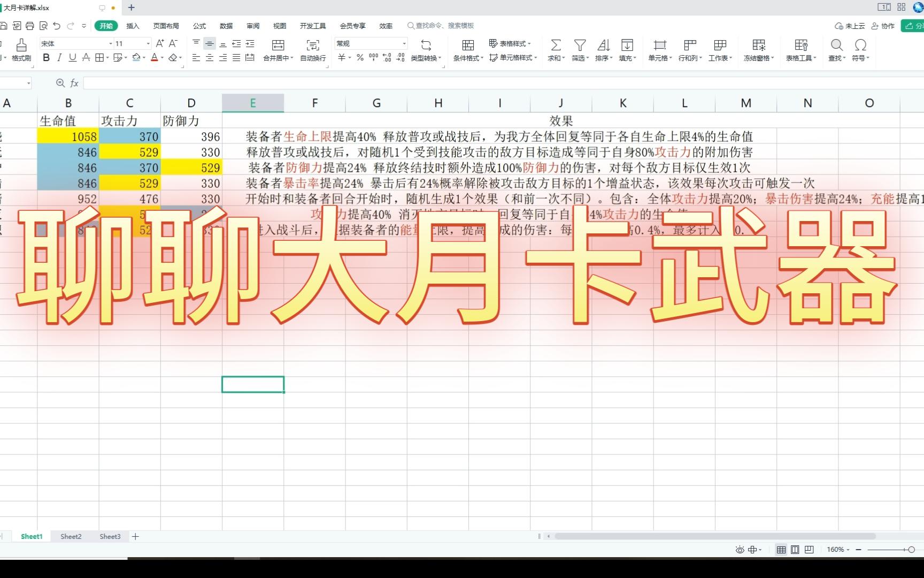The width and height of the screenshot is (924, 578).
Task: Apply strikethrough formatting icon
Action: tap(86, 57)
